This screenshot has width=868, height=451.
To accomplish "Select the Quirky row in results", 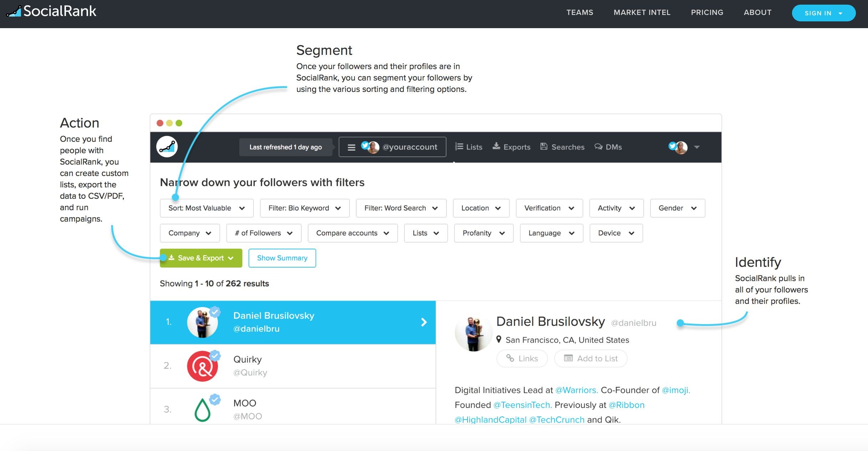I will point(293,366).
